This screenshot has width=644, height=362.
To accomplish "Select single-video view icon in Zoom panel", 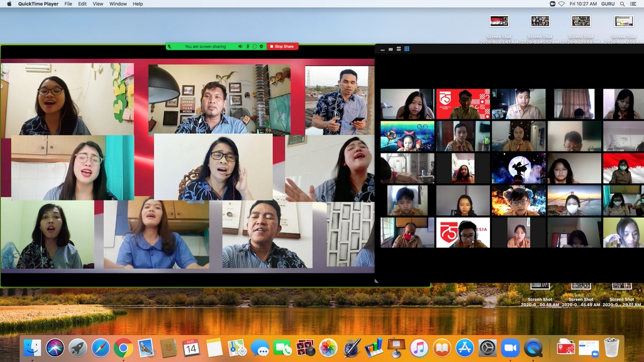I will coord(391,49).
